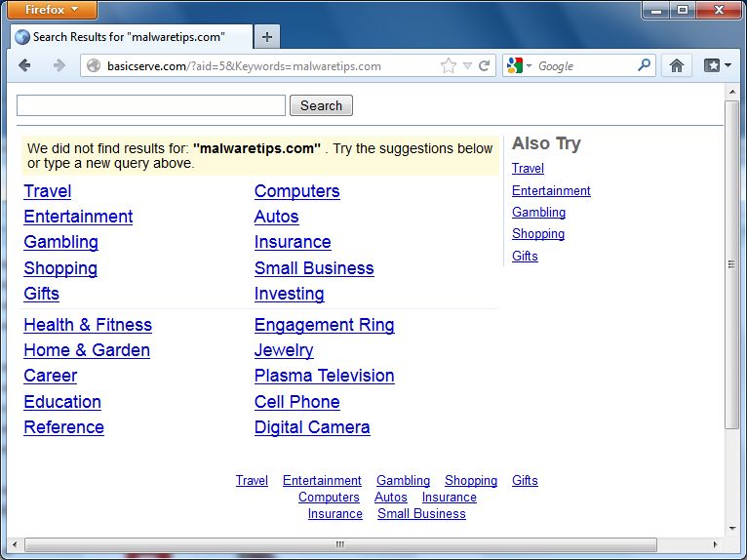The height and width of the screenshot is (560, 747).
Task: Open the large Small Business link
Action: (x=314, y=268)
